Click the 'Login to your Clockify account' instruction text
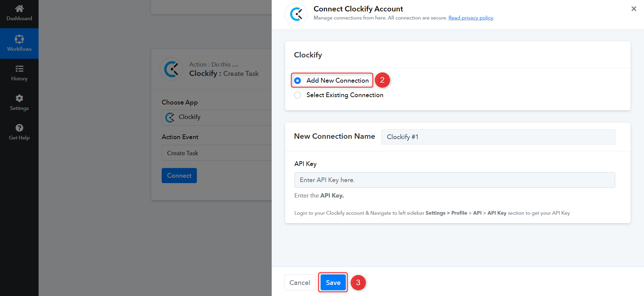The width and height of the screenshot is (644, 296). 432,213
